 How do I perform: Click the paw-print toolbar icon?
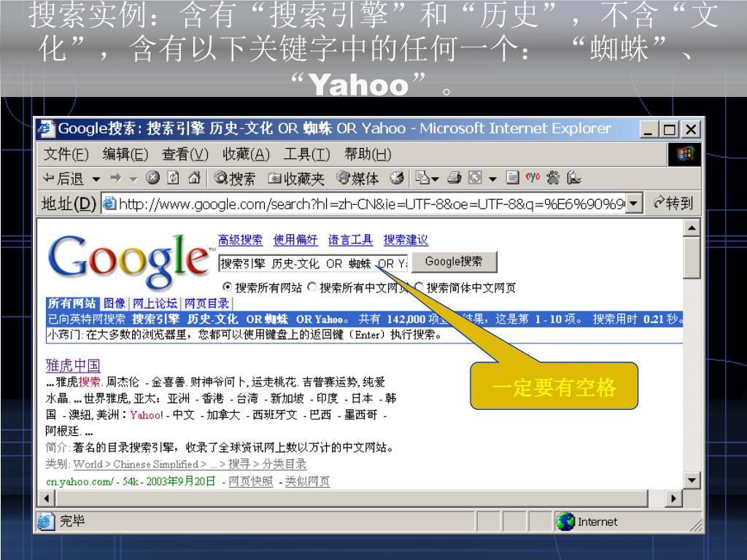[x=553, y=178]
